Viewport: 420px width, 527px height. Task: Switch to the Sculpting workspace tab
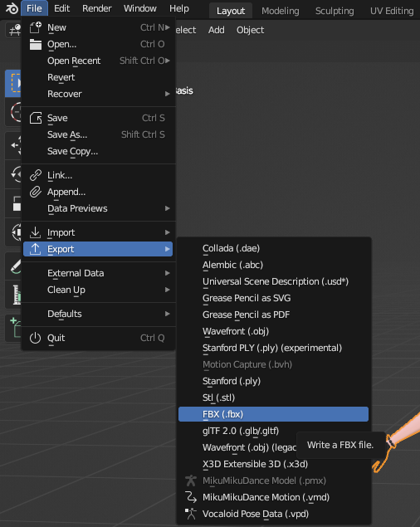pos(335,11)
